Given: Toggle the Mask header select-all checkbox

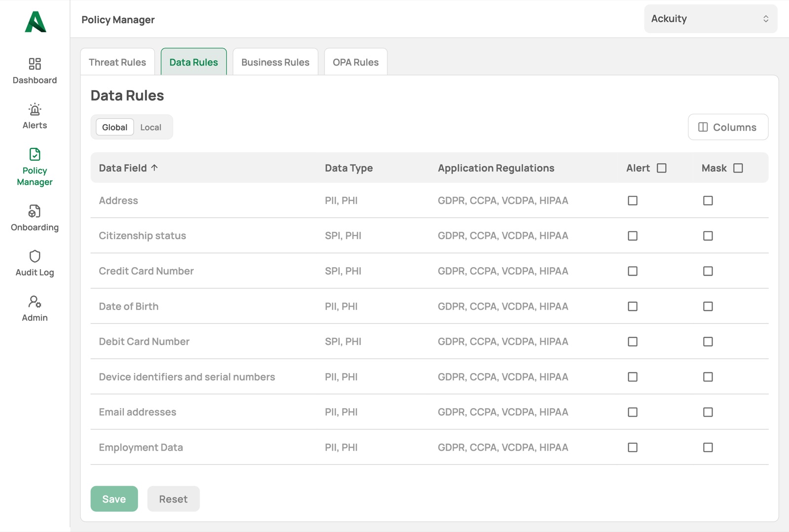Looking at the screenshot, I should [x=738, y=168].
